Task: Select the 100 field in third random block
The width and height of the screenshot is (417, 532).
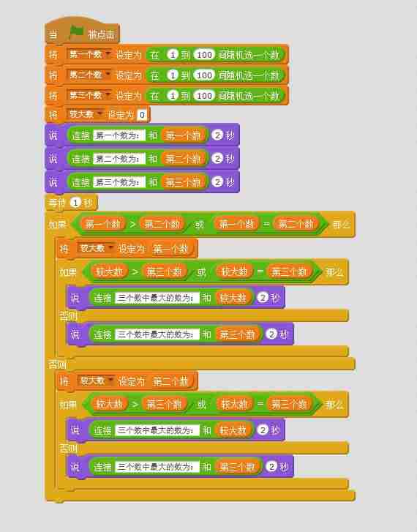Action: click(204, 96)
